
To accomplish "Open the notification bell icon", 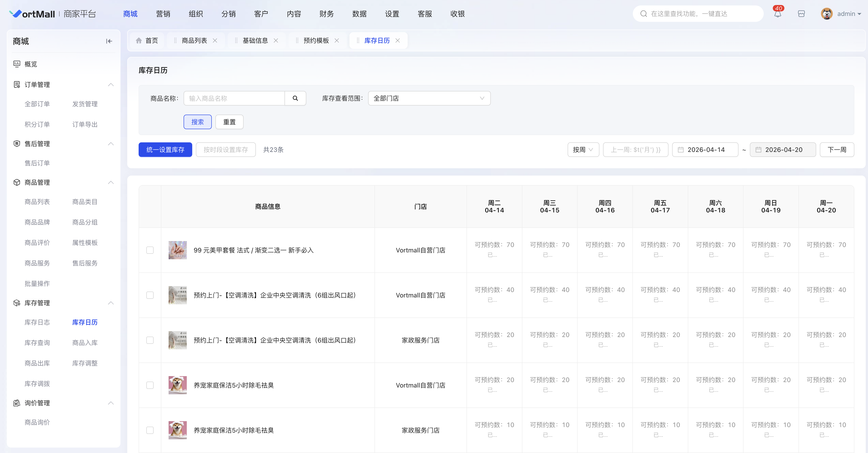I will point(777,14).
